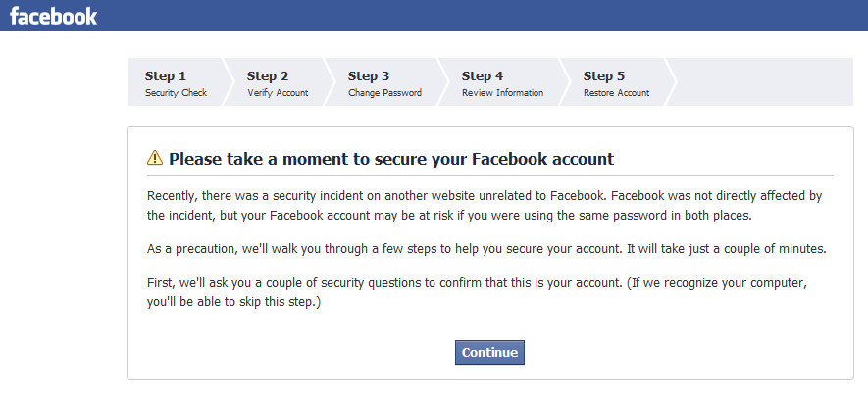Click the paragraph starting 'First, we'll ask'
This screenshot has width=868, height=394.
[x=475, y=292]
